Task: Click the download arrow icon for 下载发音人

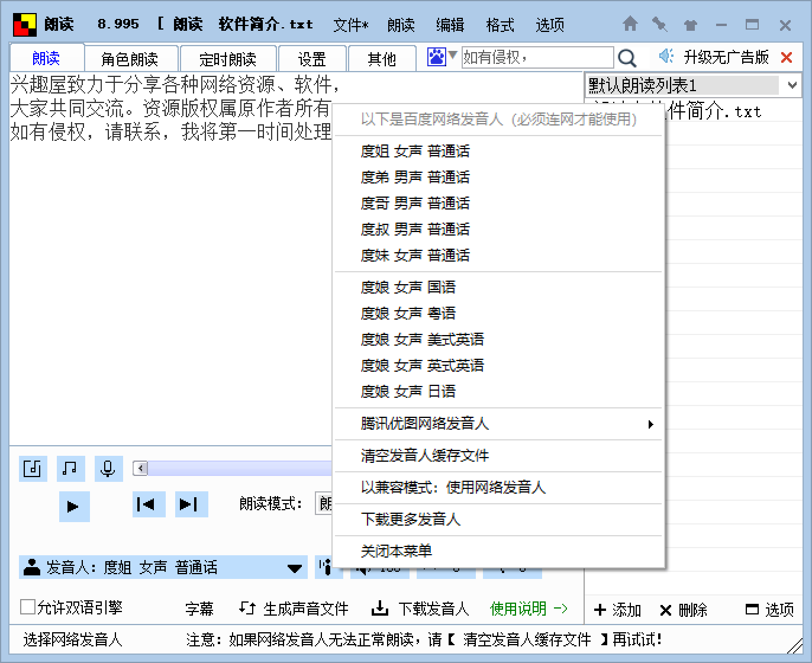Action: point(379,608)
